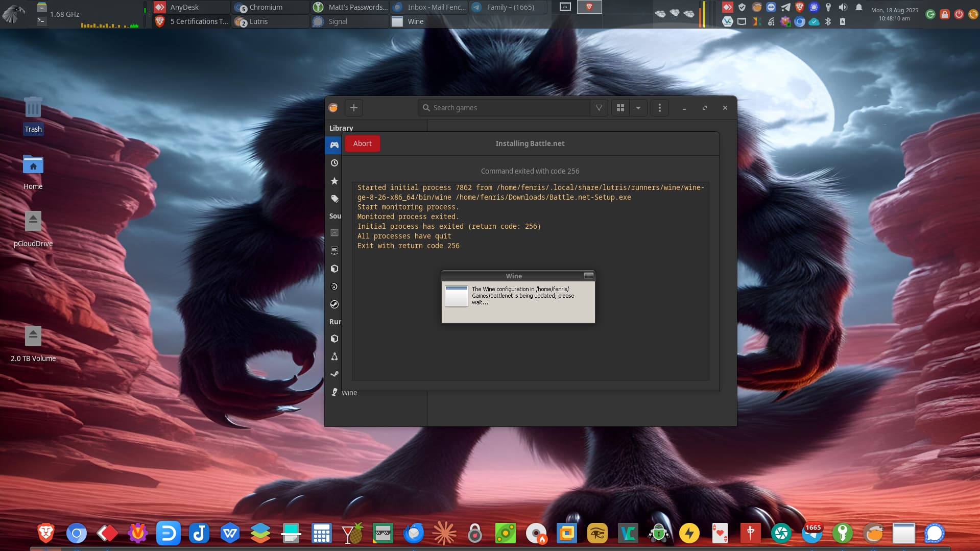Switch Lutris to grid view

click(620, 108)
